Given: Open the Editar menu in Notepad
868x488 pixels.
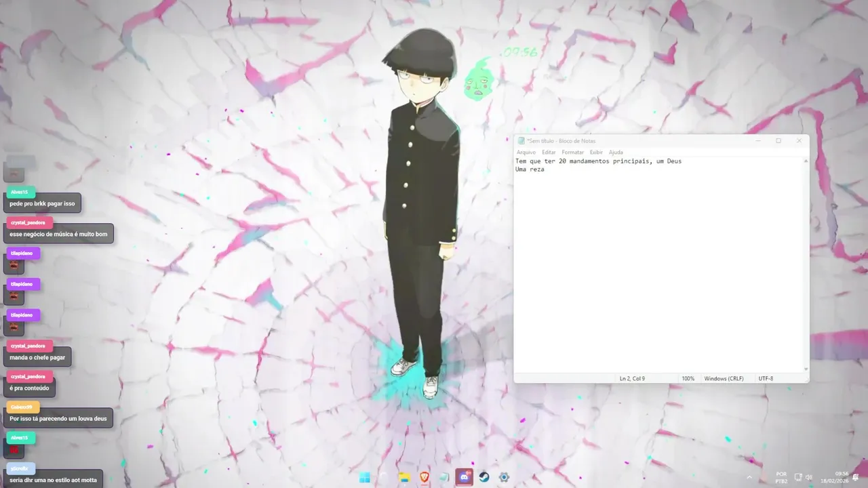Looking at the screenshot, I should click(549, 152).
